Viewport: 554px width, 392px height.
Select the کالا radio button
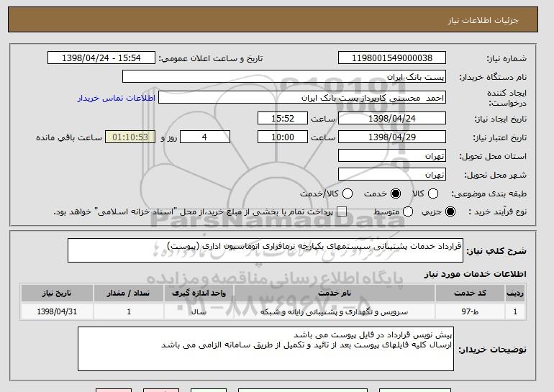[433, 193]
